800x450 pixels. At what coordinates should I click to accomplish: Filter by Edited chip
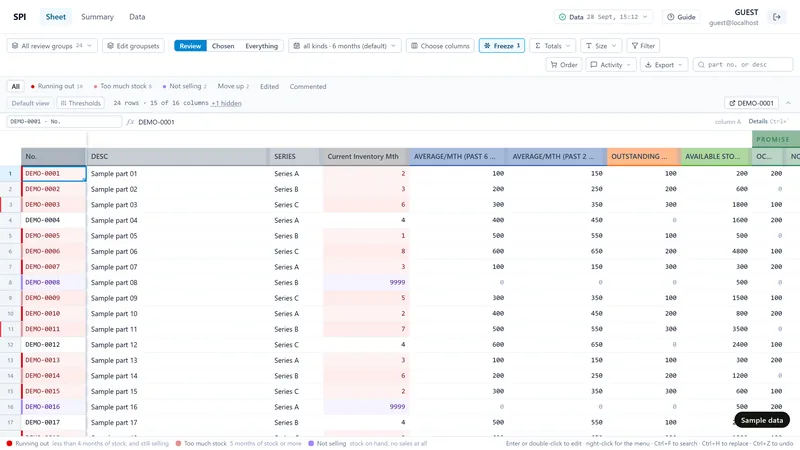click(269, 87)
